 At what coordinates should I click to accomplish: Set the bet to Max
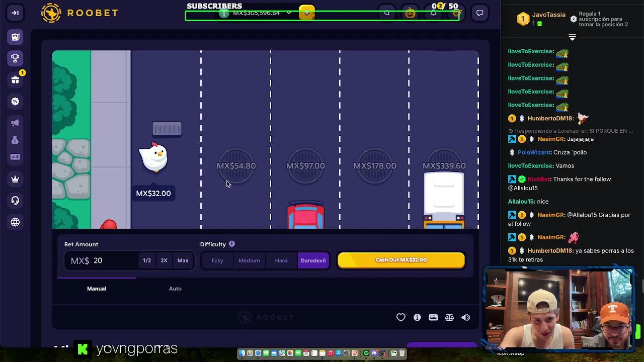tap(183, 260)
